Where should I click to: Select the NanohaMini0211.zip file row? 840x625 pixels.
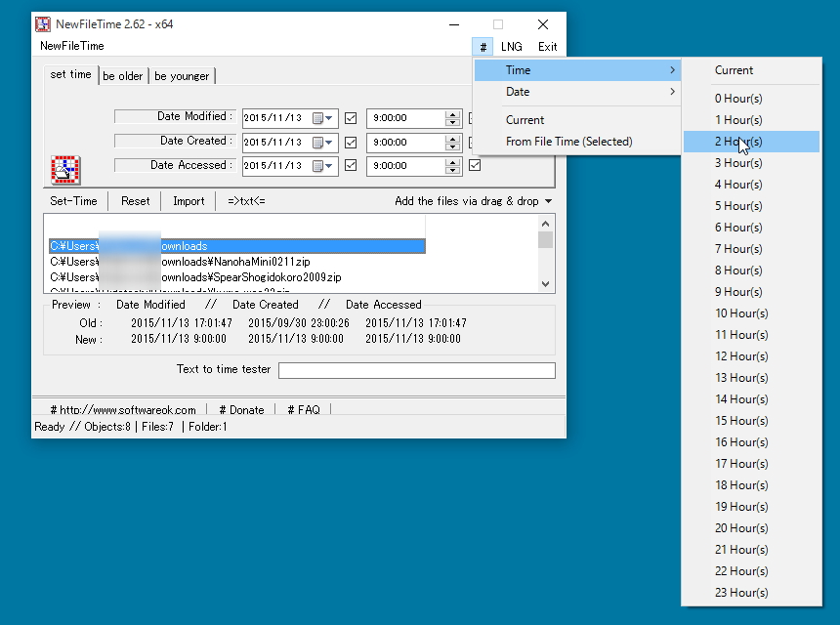pyautogui.click(x=236, y=262)
